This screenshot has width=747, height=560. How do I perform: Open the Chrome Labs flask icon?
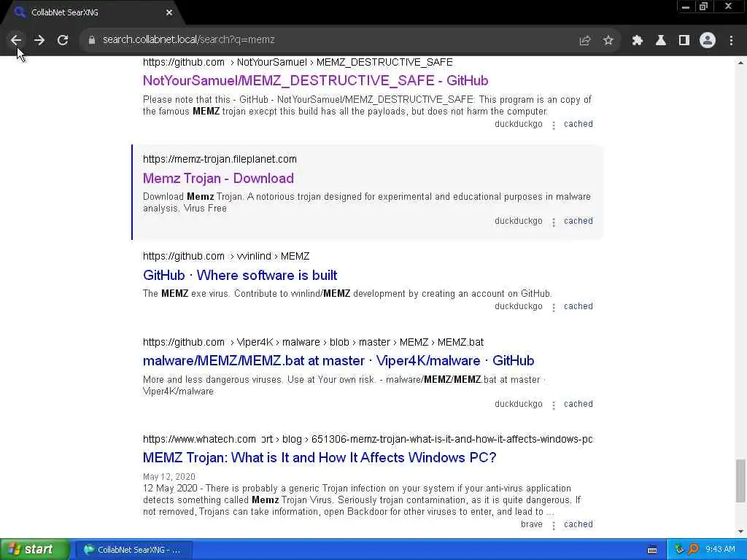click(x=661, y=41)
